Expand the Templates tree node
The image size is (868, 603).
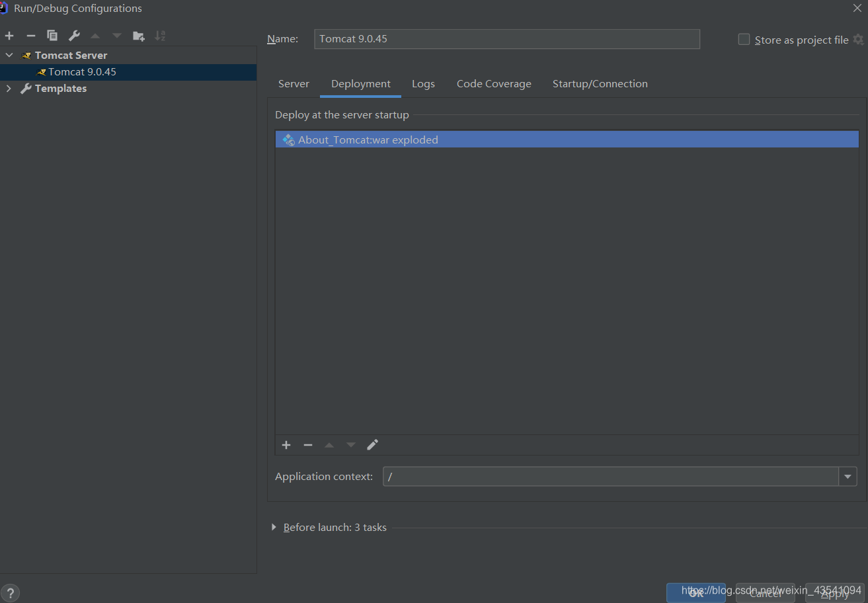(x=9, y=88)
